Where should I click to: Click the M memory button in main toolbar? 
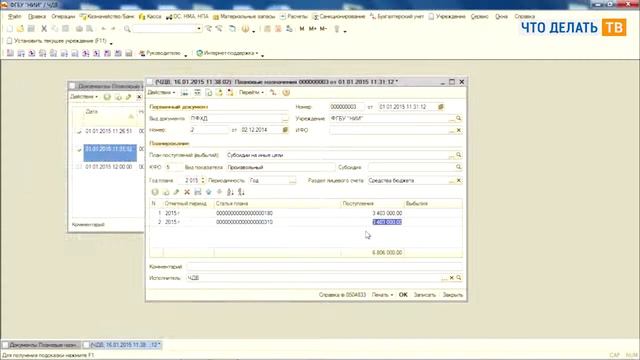[302, 29]
